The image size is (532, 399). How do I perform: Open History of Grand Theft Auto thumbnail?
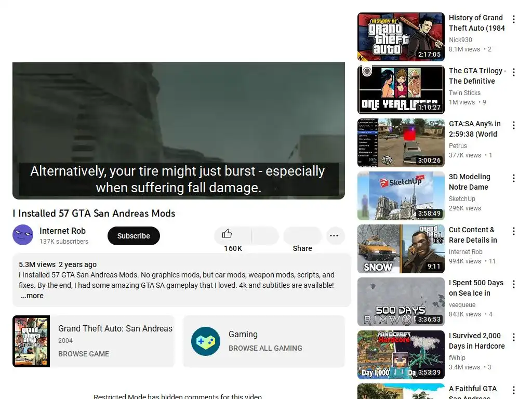[401, 37]
